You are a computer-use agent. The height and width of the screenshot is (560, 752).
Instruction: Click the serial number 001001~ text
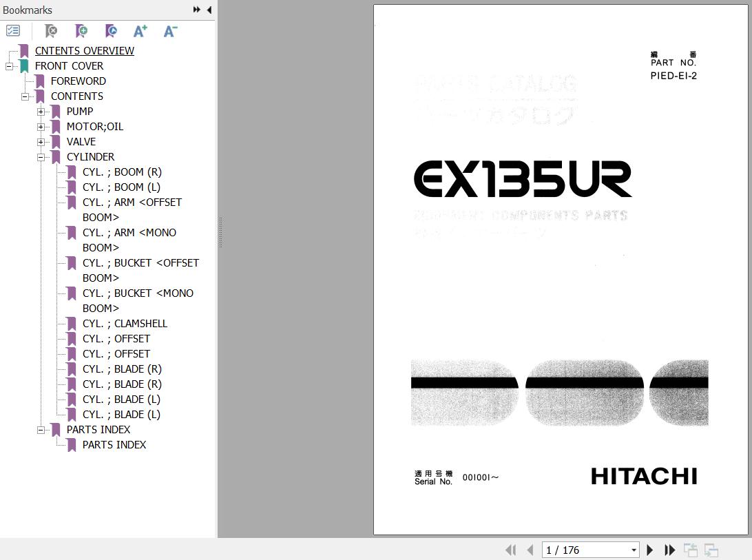[x=481, y=477]
